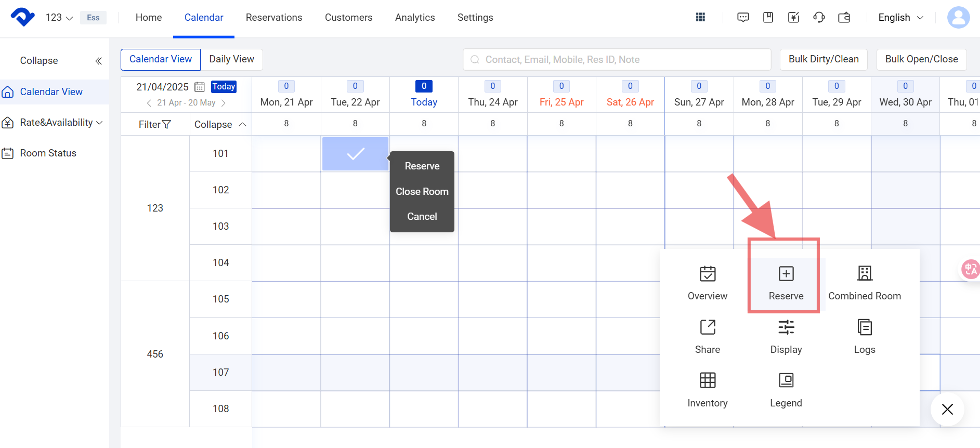Open the Inventory grid icon
The image size is (980, 448).
(x=707, y=381)
